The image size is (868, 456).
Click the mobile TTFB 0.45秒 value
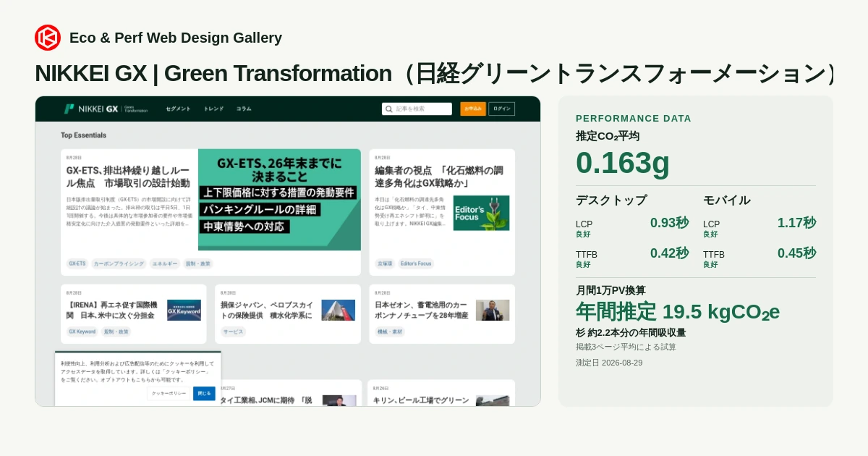(x=796, y=253)
